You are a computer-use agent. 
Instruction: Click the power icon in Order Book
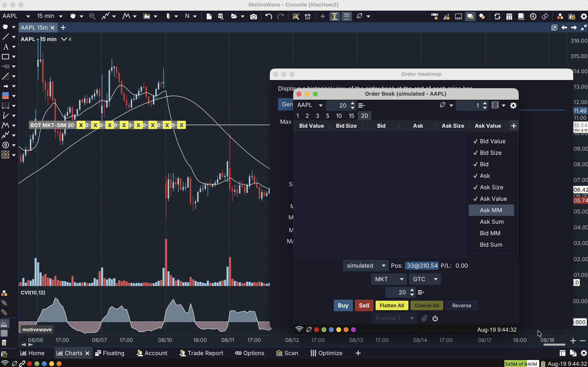click(435, 318)
